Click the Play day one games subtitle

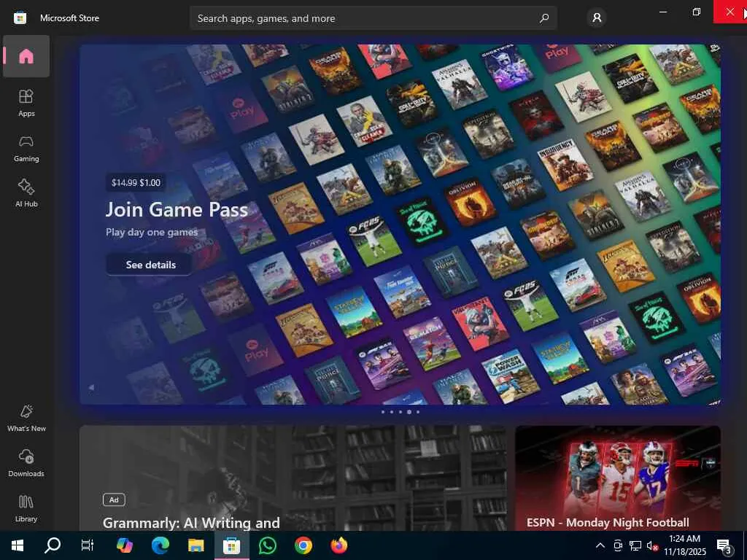[x=152, y=233]
